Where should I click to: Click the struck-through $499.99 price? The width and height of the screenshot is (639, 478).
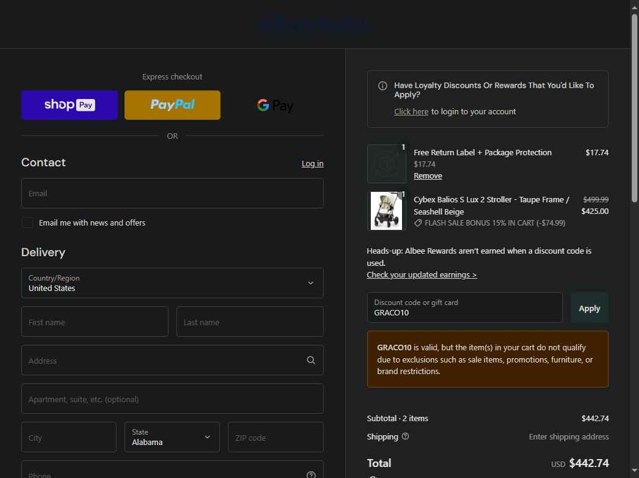click(596, 200)
